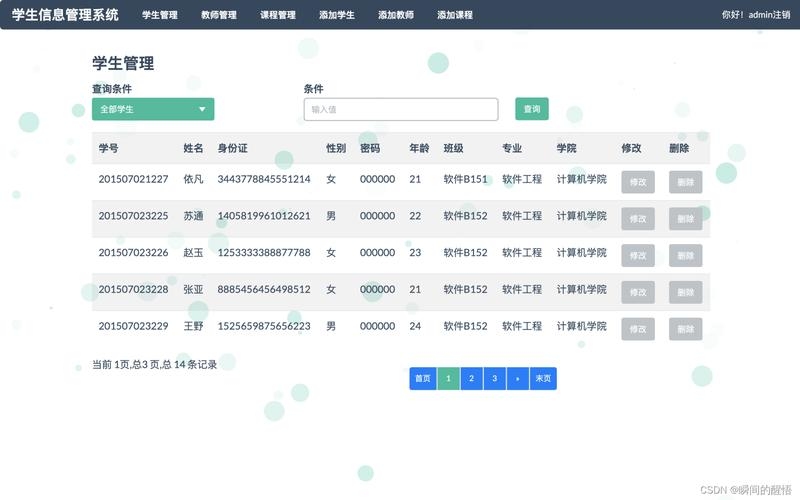Click student number 201507023225

pos(133,216)
